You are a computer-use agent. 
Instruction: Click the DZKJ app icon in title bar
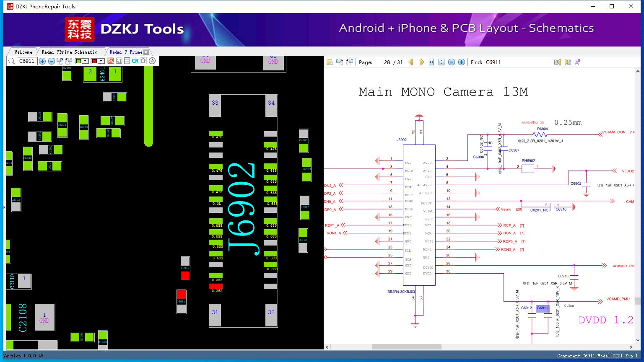pos(10,6)
